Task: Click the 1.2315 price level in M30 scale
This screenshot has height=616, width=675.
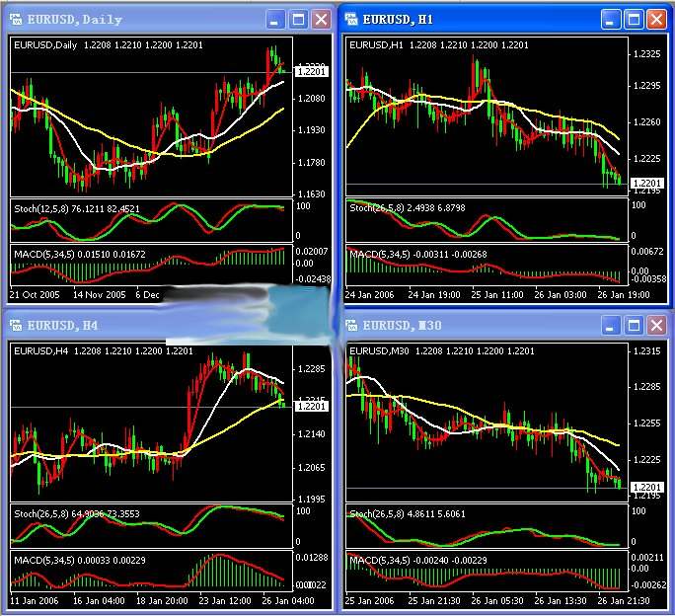Action: point(646,350)
